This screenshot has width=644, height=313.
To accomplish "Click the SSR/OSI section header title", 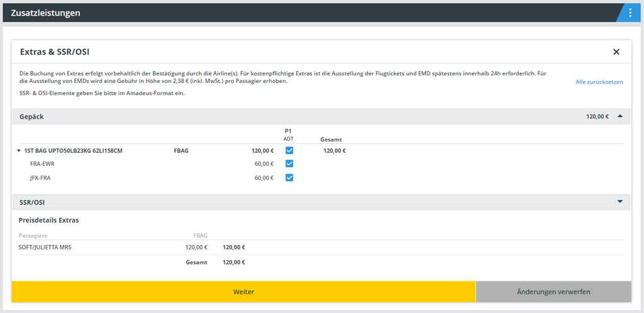I will tap(32, 202).
